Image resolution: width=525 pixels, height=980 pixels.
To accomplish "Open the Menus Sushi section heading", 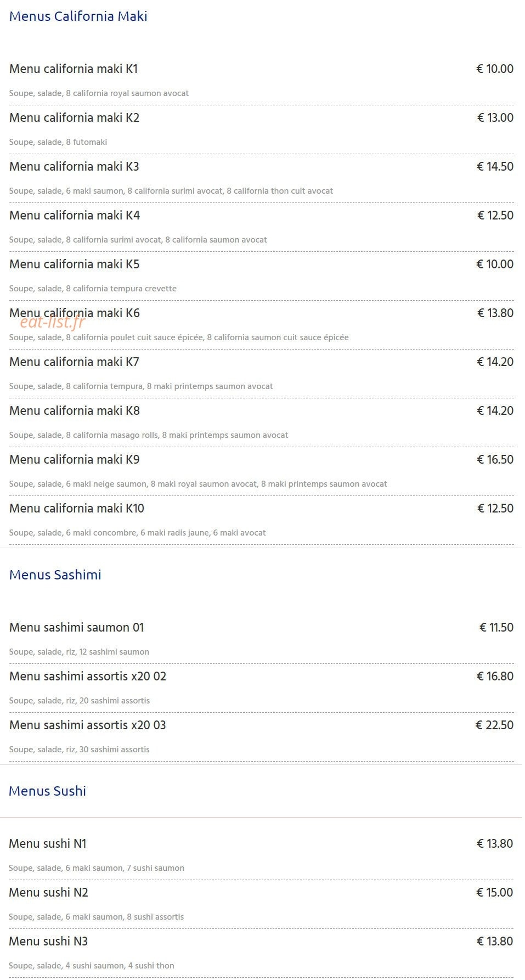I will click(x=48, y=791).
